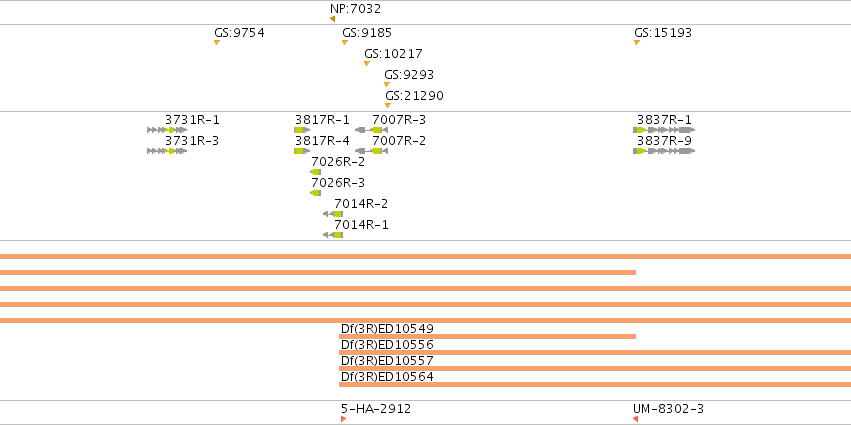Click the Df(3R)ED10556 label text
Screen dimensions: 851x425
tap(388, 345)
